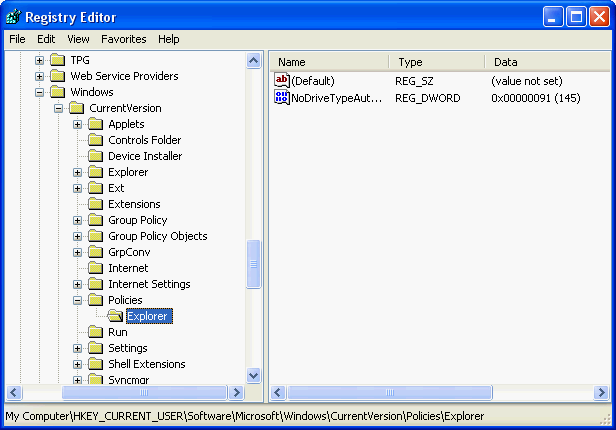
Task: Expand the Explorer key under CurrentVersion
Action: (77, 172)
